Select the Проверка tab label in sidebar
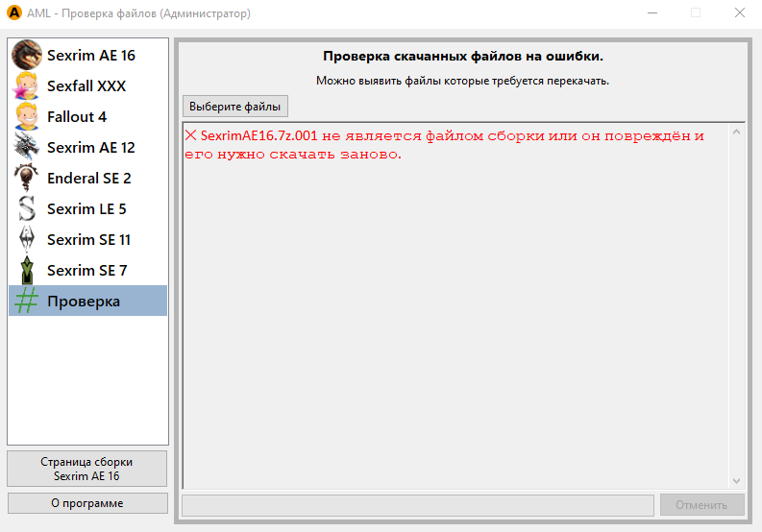This screenshot has height=532, width=762. click(x=84, y=302)
